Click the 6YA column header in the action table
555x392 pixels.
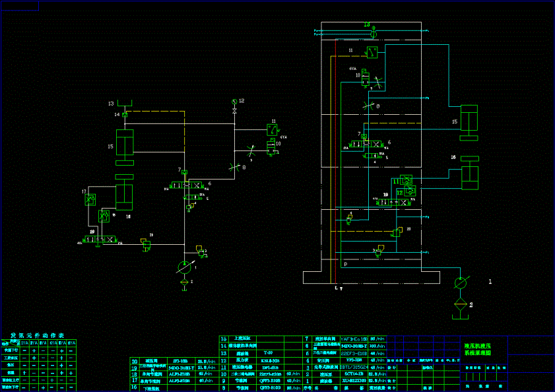click(x=71, y=343)
